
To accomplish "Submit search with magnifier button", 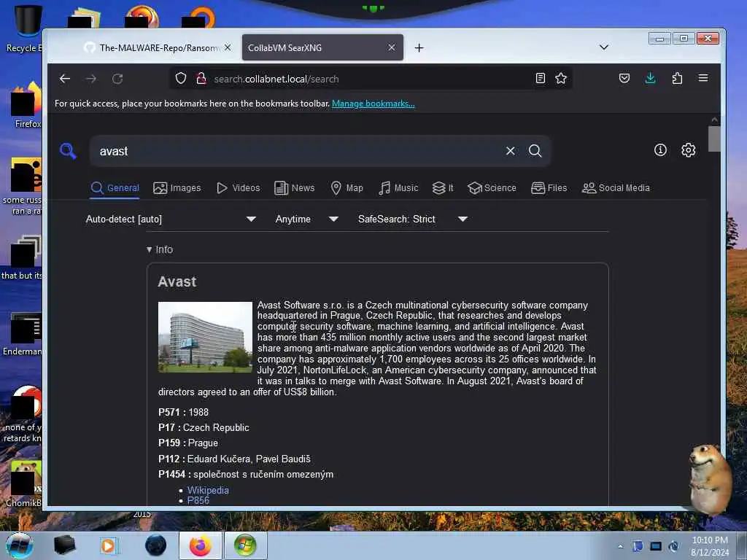I will (x=535, y=151).
